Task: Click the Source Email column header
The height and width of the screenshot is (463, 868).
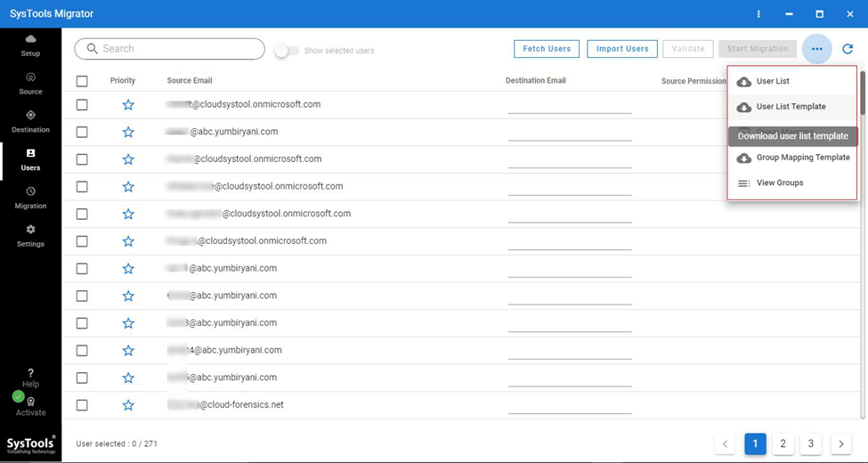Action: point(190,80)
